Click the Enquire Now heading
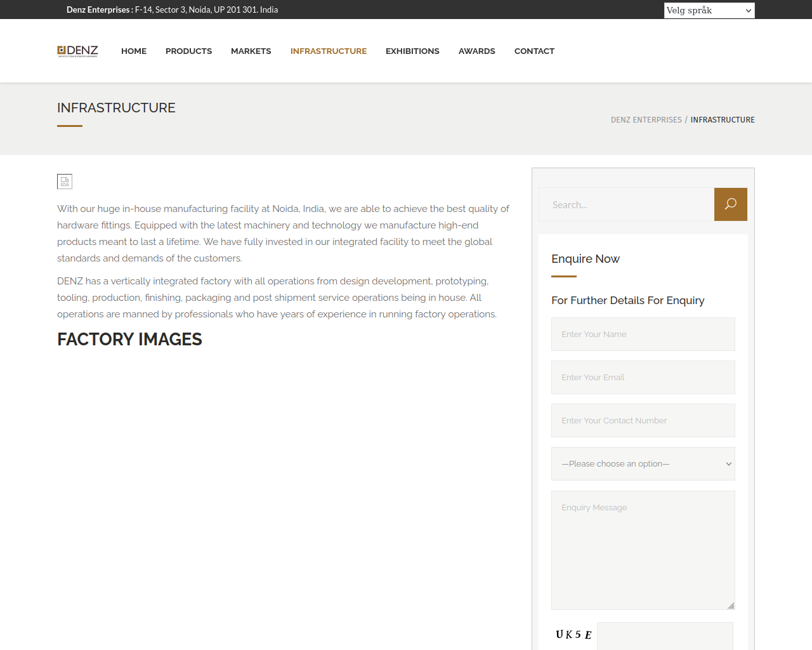The height and width of the screenshot is (650, 812). (586, 259)
